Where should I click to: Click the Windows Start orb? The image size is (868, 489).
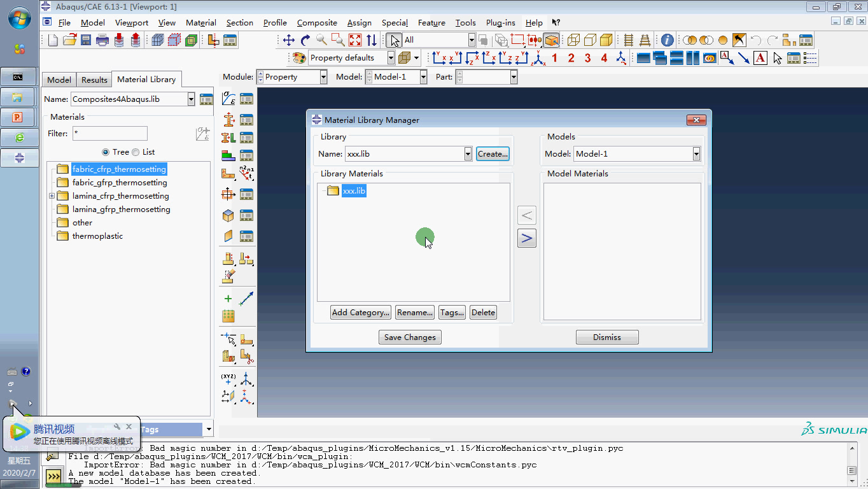point(19,17)
